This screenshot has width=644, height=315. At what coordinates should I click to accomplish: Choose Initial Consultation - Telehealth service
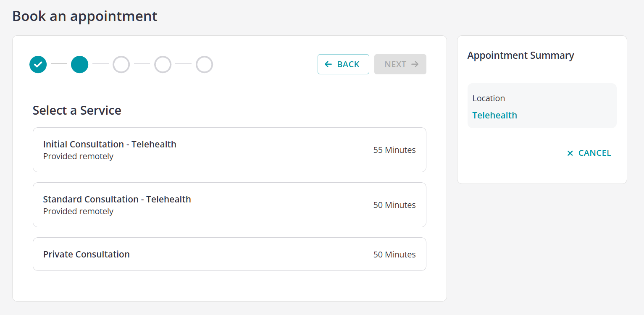[x=110, y=144]
